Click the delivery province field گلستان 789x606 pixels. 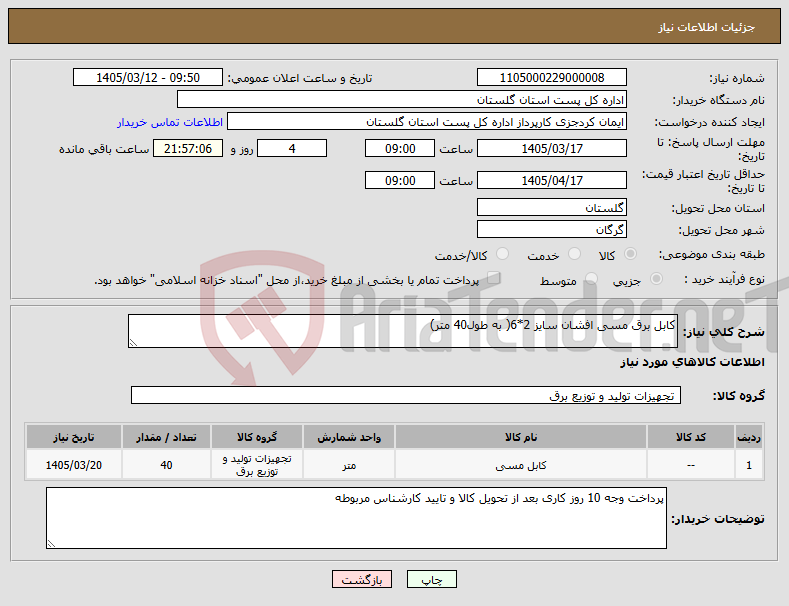[x=551, y=207]
